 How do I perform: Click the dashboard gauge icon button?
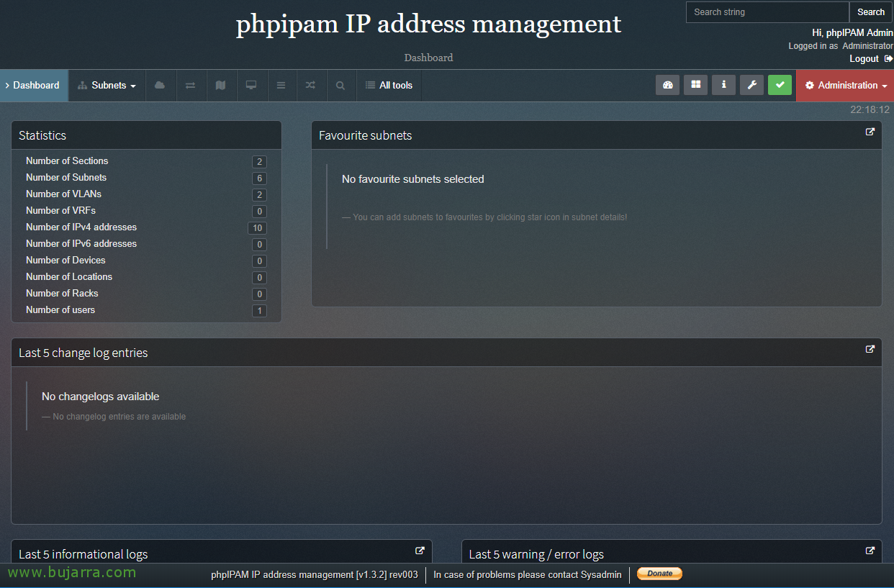pyautogui.click(x=667, y=85)
